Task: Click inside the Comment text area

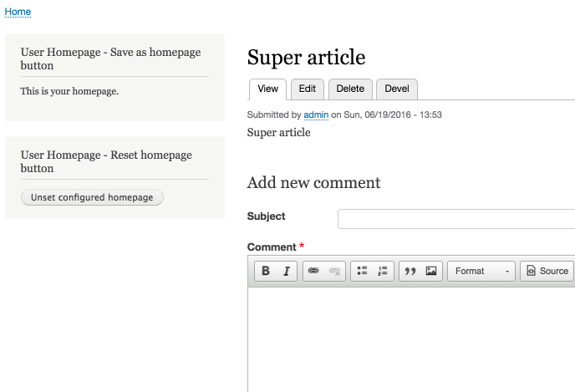Action: point(411,339)
